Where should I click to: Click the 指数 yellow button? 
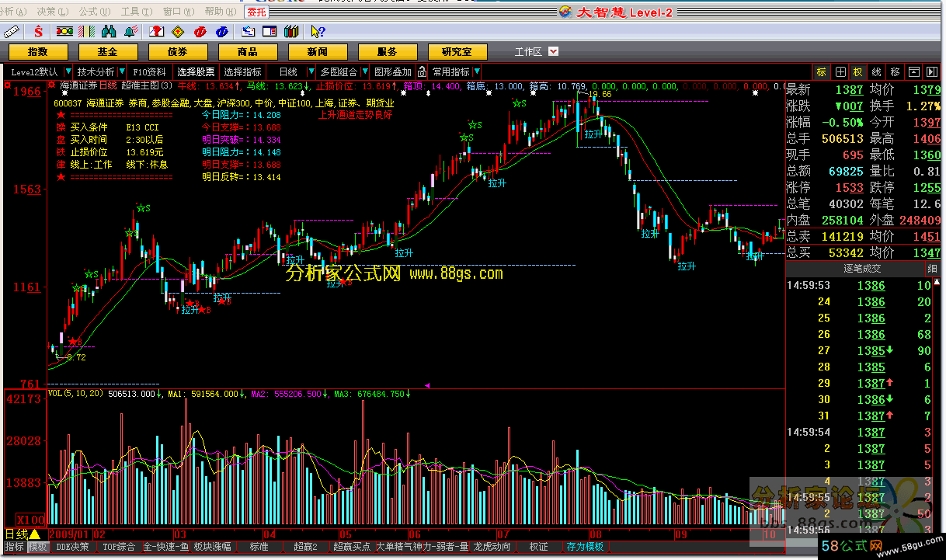(37, 52)
